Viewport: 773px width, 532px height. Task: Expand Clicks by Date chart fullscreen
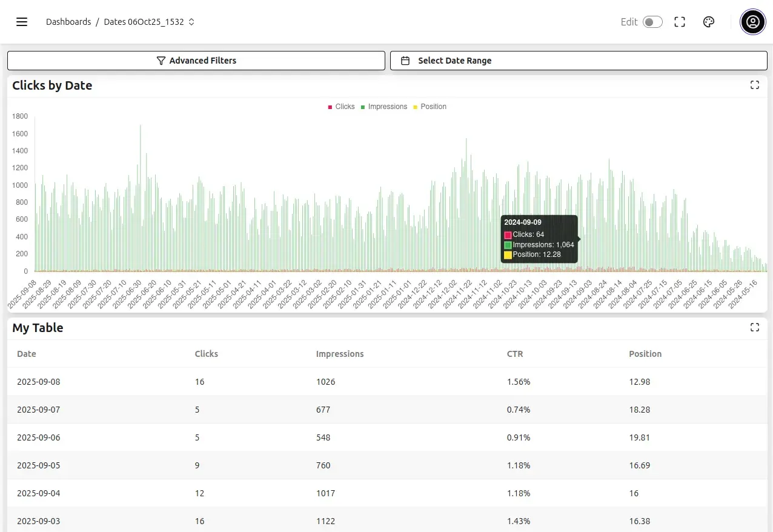pos(754,85)
